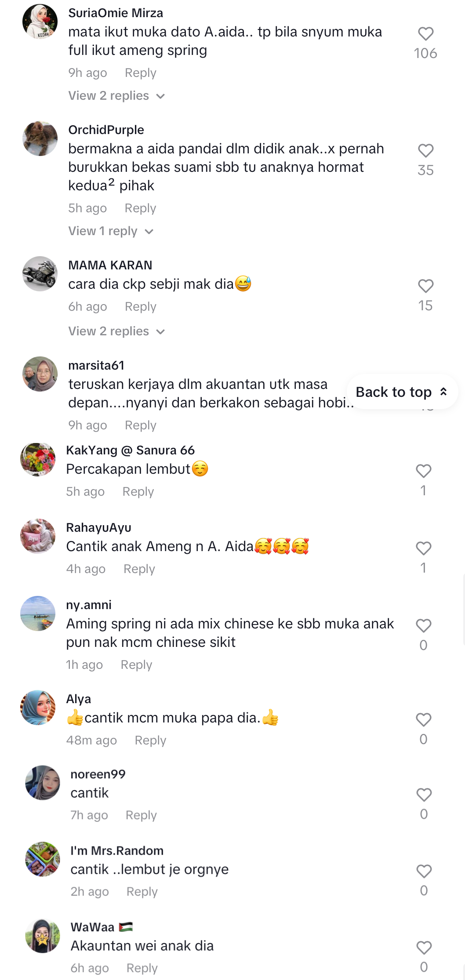Like KakYang @ Sanura 66's comment
465x980 pixels.
click(423, 471)
